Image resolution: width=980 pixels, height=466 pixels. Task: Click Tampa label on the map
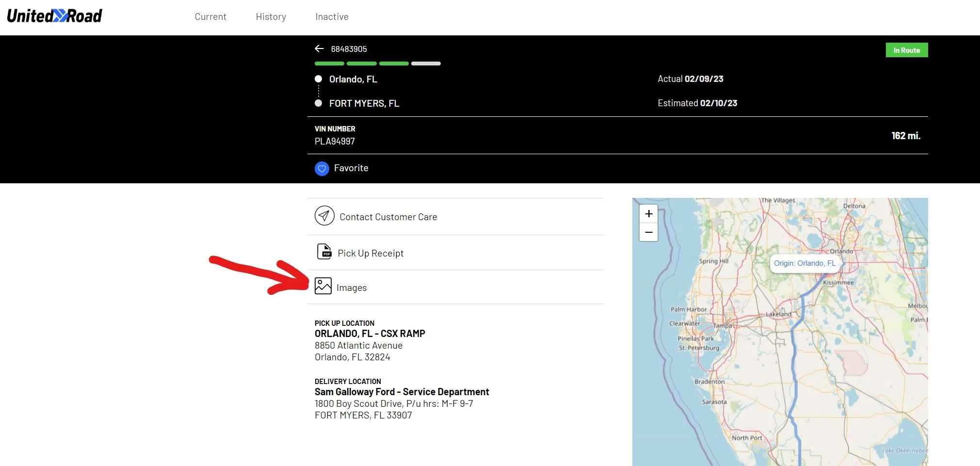point(722,326)
